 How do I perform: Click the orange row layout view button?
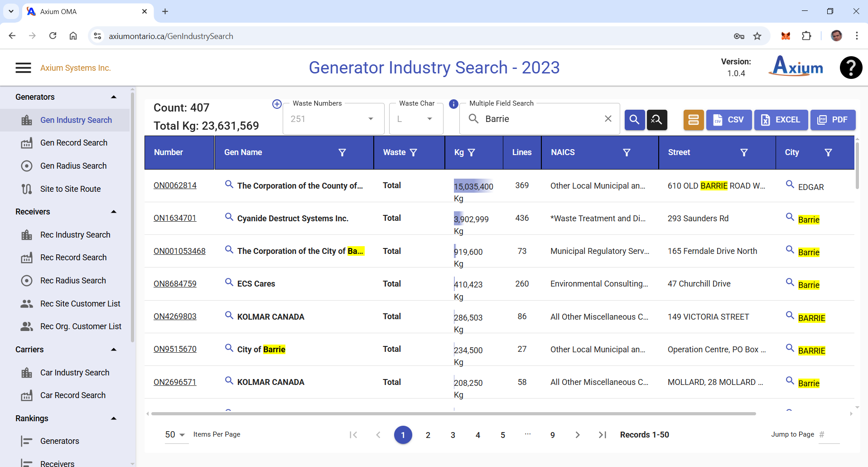click(x=693, y=120)
